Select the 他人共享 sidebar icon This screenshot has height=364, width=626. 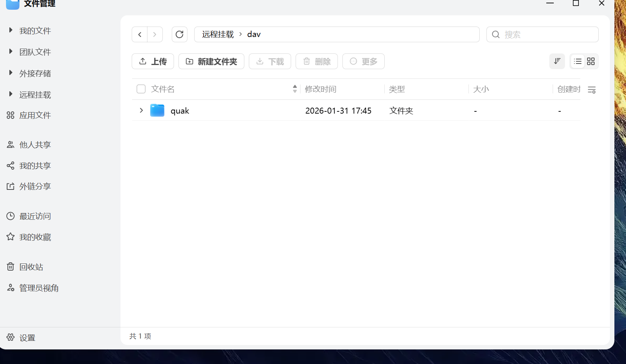click(x=10, y=145)
